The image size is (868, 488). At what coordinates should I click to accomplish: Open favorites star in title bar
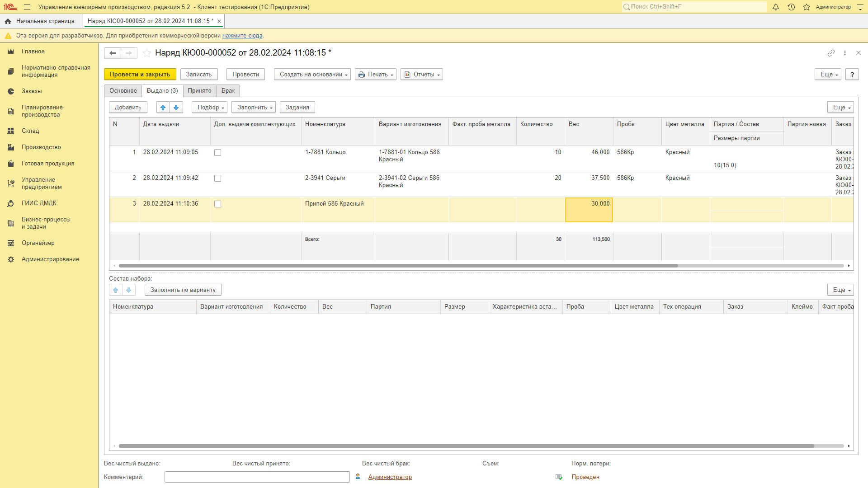point(807,7)
